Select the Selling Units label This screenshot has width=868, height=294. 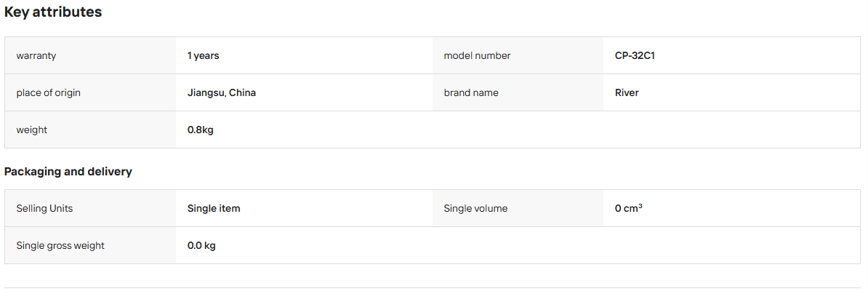[x=44, y=209]
